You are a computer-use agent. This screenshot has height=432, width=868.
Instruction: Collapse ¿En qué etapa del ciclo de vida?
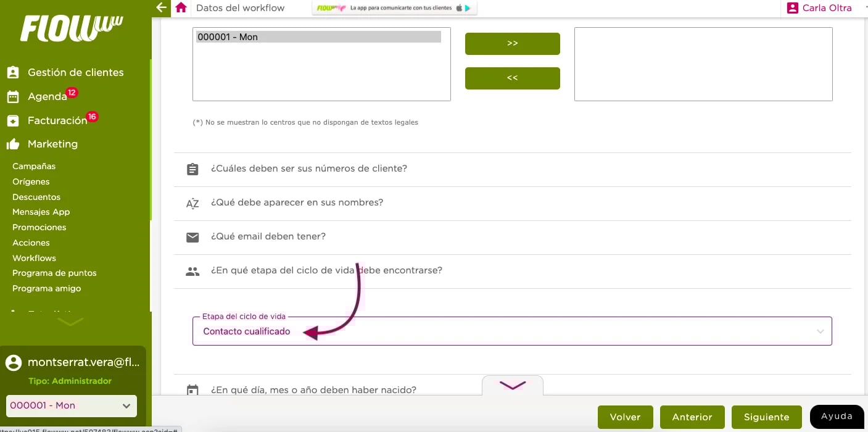point(513,270)
